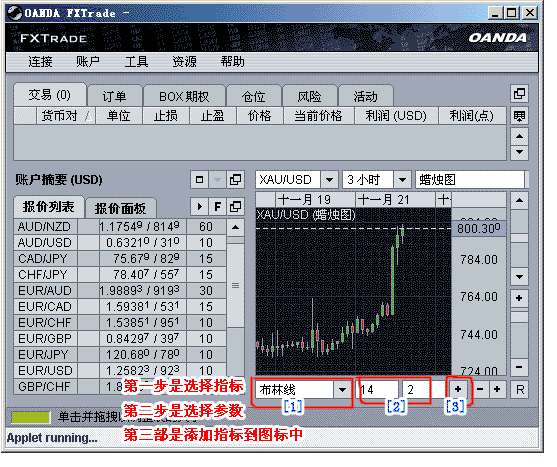Viewport: 557px width, 467px height.
Task: Select AUD/USD in the quote list
Action: 120,243
